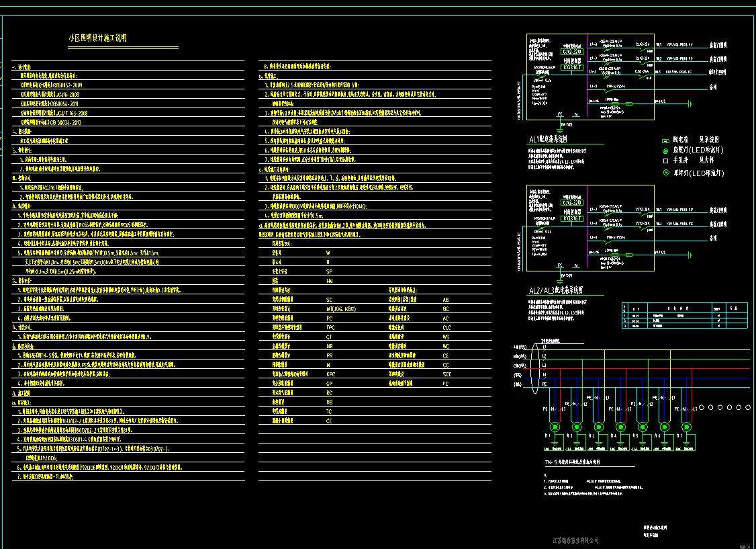Select the MT(JDG, KBG) table entry
The height and width of the screenshot is (549, 756).
tap(341, 308)
